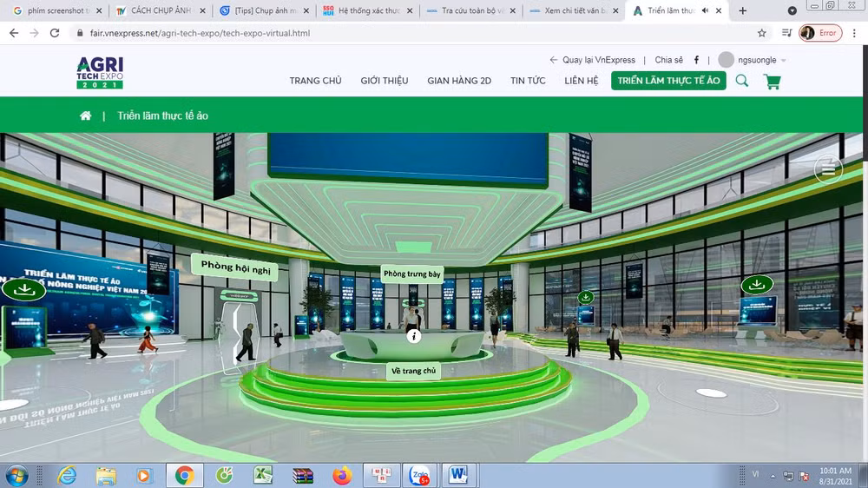This screenshot has height=488, width=868.
Task: Switch to the CÁCH CHỤP ẢNH tab
Action: coord(161,10)
